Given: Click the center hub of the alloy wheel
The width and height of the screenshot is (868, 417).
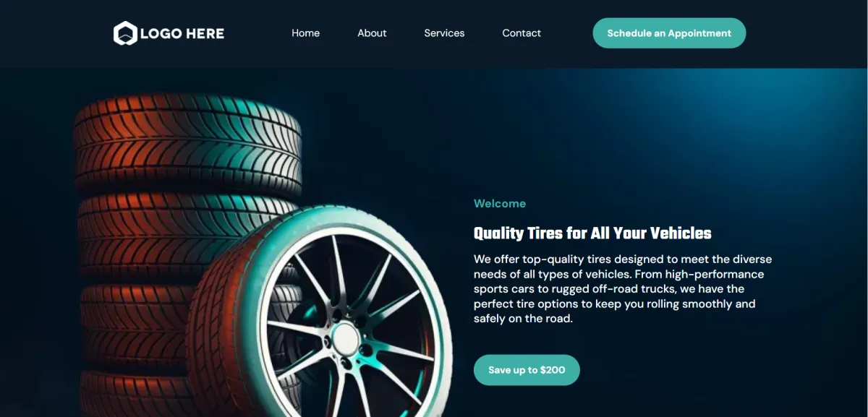Looking at the screenshot, I should coord(346,338).
